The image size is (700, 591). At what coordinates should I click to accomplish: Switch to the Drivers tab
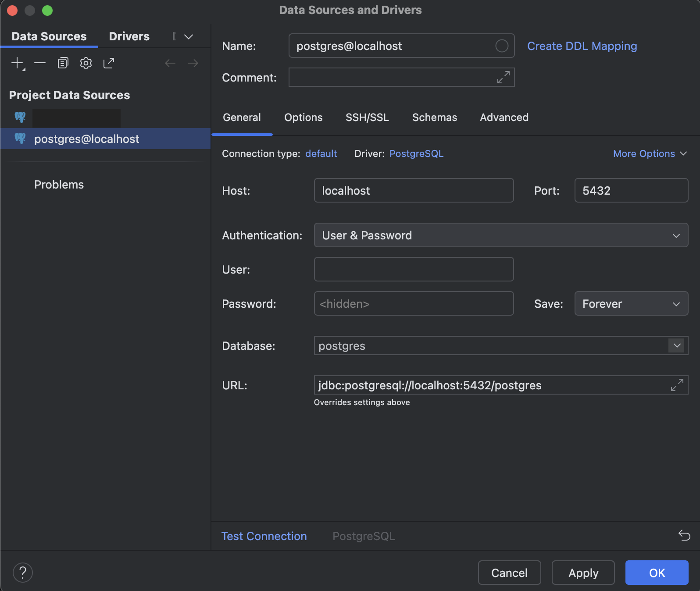click(129, 36)
